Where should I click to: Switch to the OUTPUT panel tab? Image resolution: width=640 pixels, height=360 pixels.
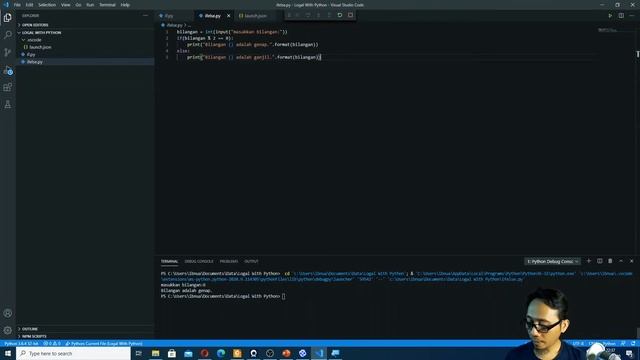point(251,261)
